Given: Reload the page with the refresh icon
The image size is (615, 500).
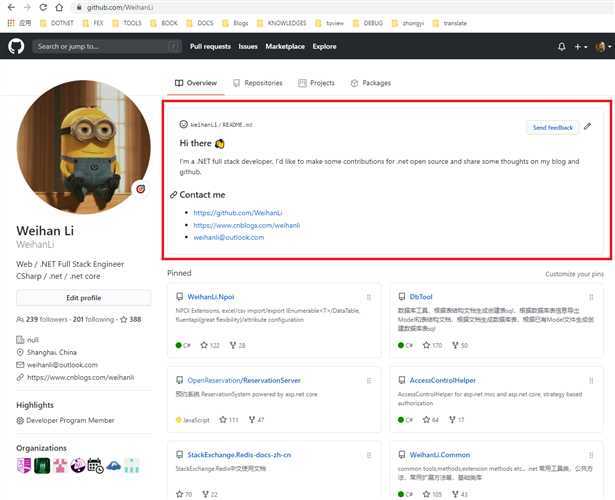Looking at the screenshot, I should coord(43,7).
